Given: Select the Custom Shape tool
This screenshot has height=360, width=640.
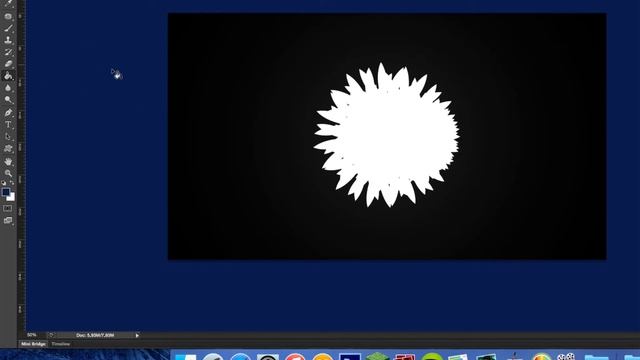Looking at the screenshot, I should click(8, 149).
